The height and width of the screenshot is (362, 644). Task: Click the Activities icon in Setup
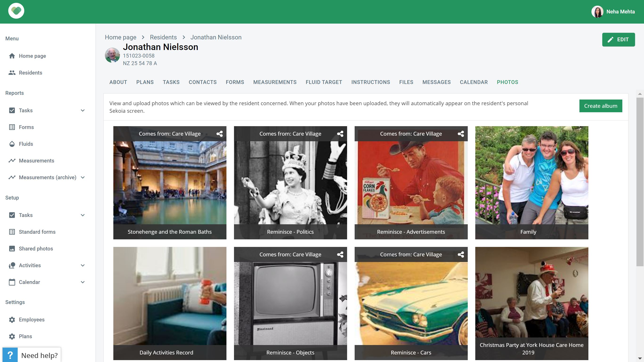point(12,266)
